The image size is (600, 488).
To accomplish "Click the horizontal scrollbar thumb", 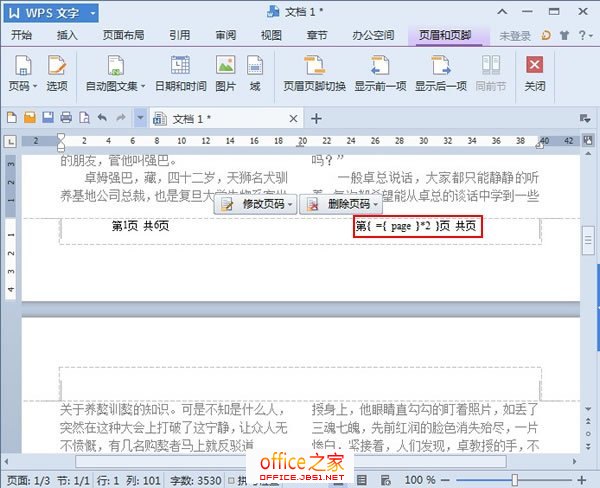I will pos(291,462).
